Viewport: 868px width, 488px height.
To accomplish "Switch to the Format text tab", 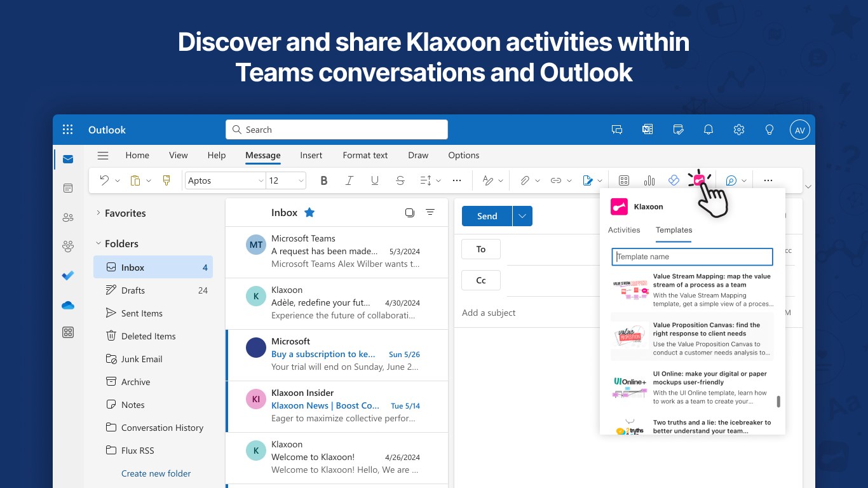I will [365, 155].
